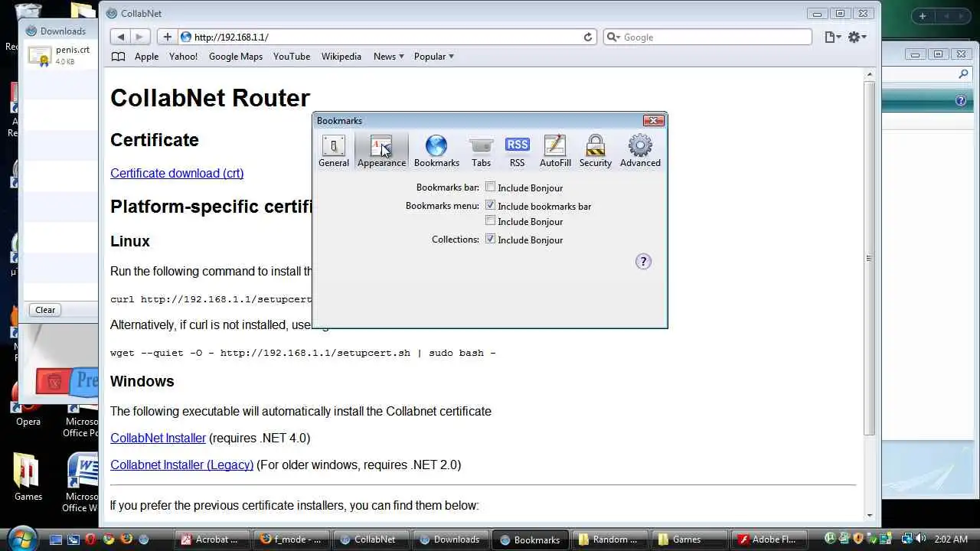
Task: Open the Advanced preferences pane
Action: pyautogui.click(x=640, y=151)
